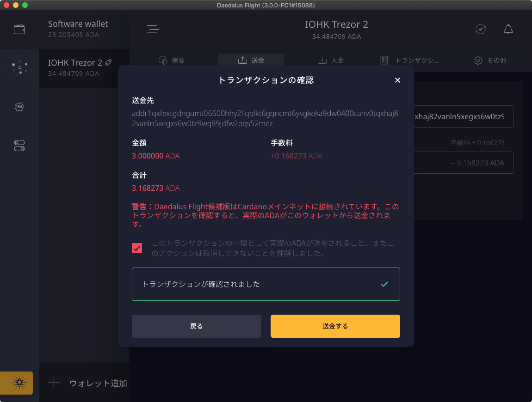Screen dimensions: 532x402
Task: Click the IOHK Trezor 2 header title
Action: coord(336,24)
